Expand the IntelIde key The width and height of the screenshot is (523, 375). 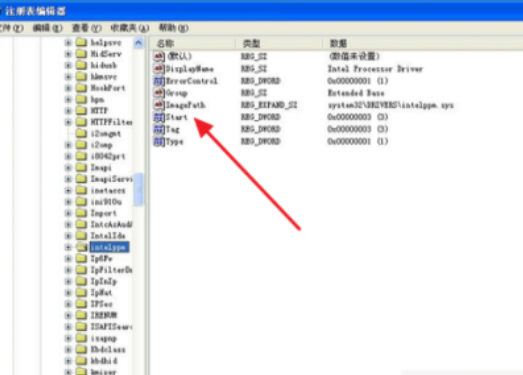click(x=68, y=236)
